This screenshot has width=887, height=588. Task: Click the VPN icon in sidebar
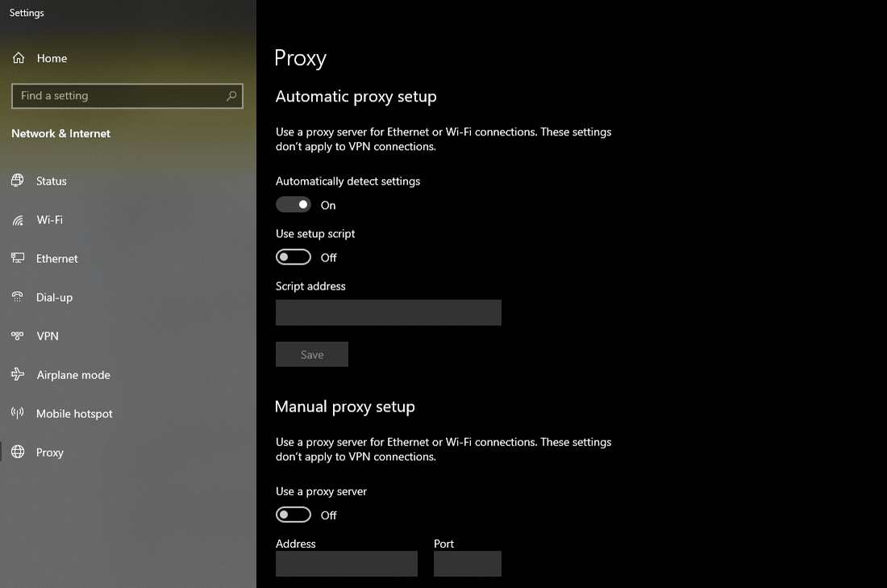coord(18,336)
